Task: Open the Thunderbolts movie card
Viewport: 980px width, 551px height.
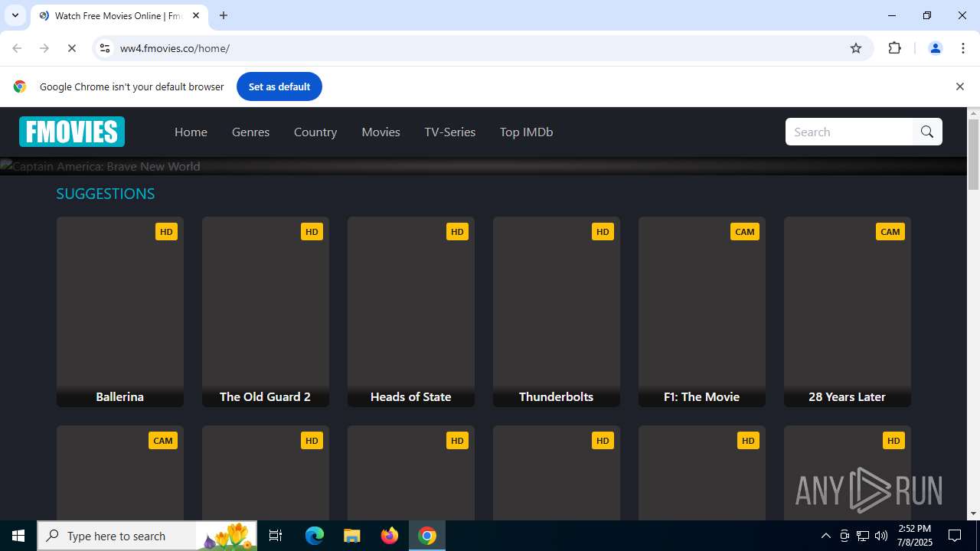Action: point(557,311)
